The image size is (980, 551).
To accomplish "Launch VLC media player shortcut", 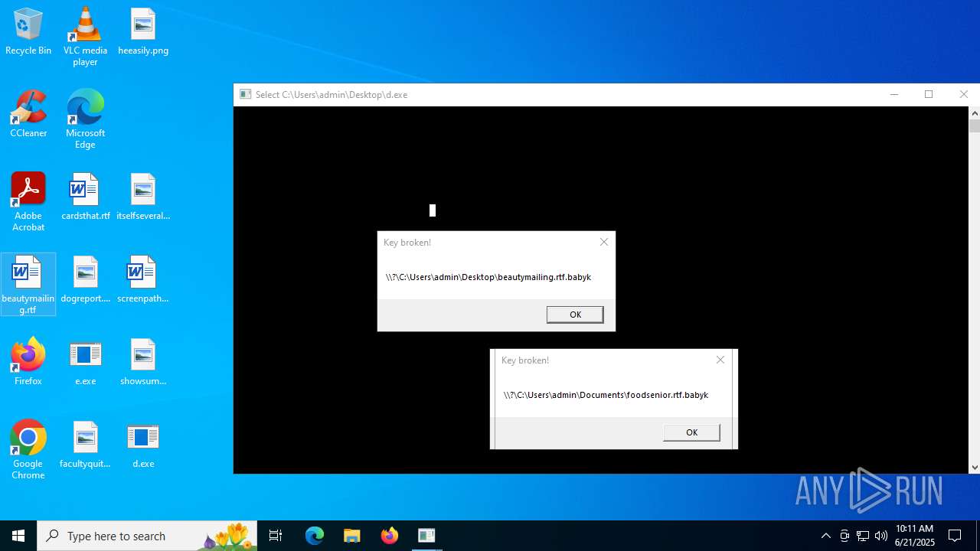I will 85,37.
